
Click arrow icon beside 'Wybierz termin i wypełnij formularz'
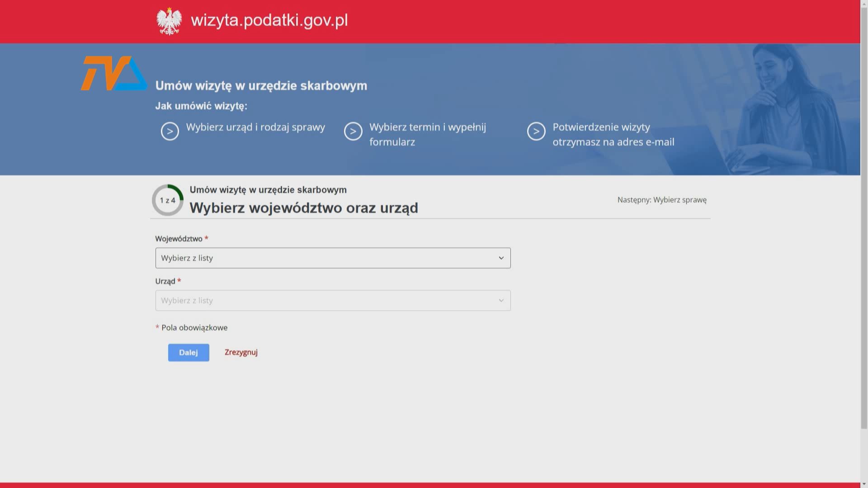click(x=353, y=131)
